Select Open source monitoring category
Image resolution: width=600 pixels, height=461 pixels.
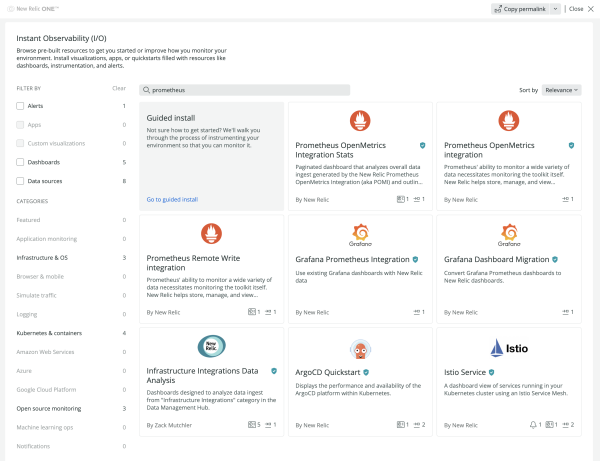(49, 408)
